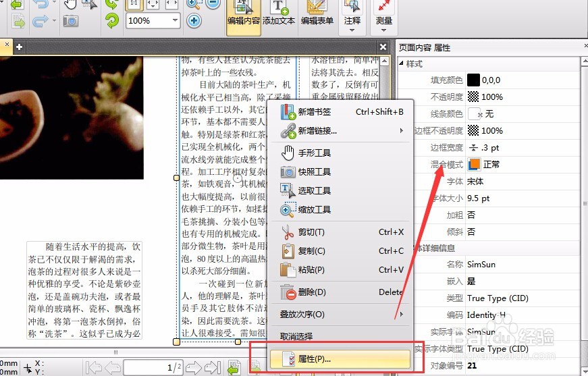Choose 选取工具 in the context menu
Screen dimensions: 588x376
[x=342, y=190]
